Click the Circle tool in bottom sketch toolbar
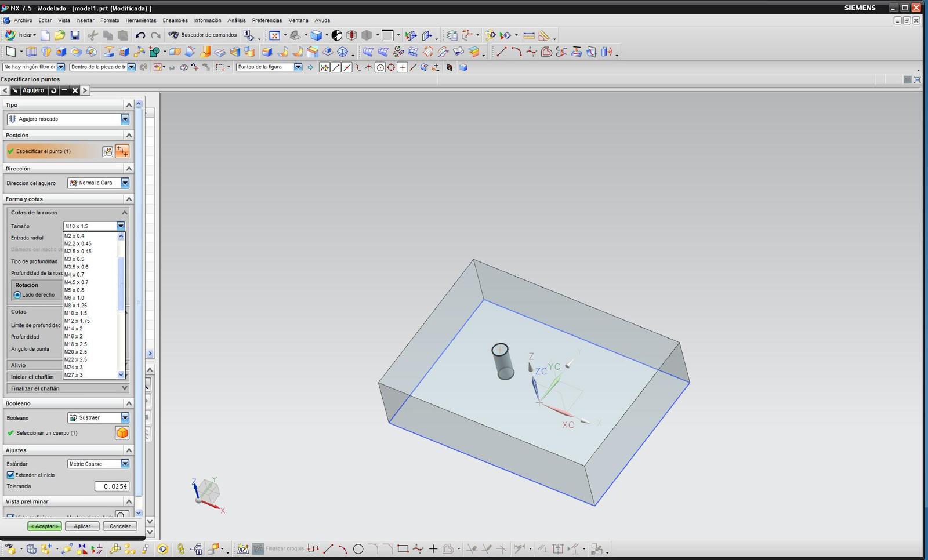The width and height of the screenshot is (928, 560). [x=358, y=548]
